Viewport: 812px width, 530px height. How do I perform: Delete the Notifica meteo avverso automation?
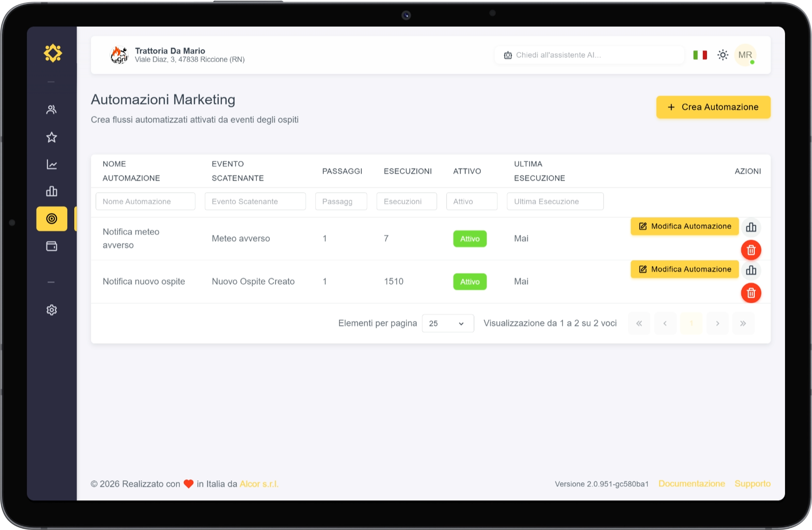(751, 250)
